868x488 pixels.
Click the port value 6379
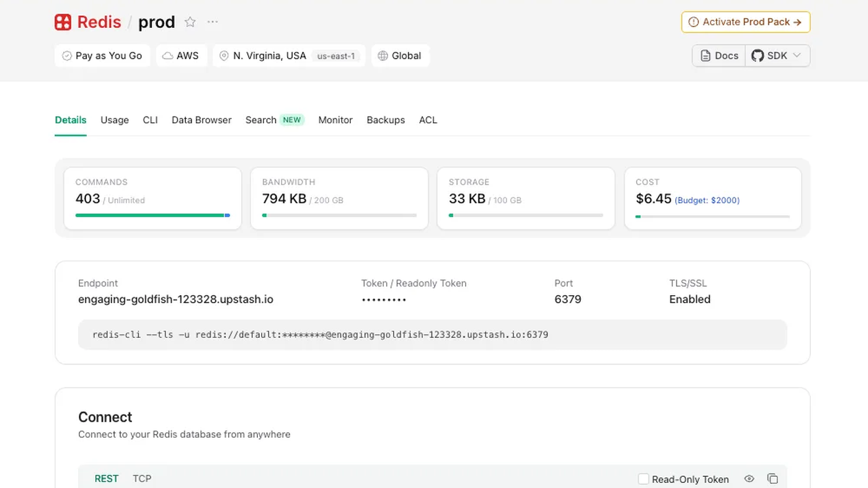pyautogui.click(x=568, y=299)
